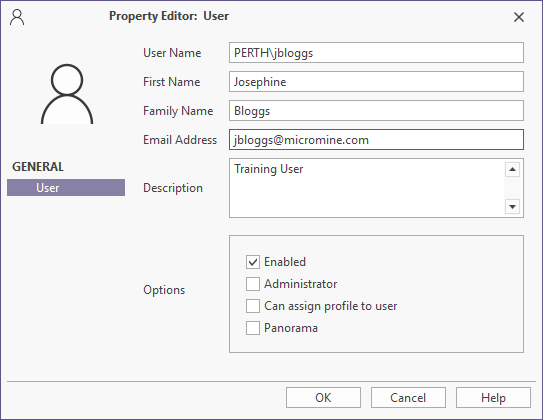Viewport: 543px width, 420px height.
Task: Open Help for this dialog
Action: tap(493, 397)
